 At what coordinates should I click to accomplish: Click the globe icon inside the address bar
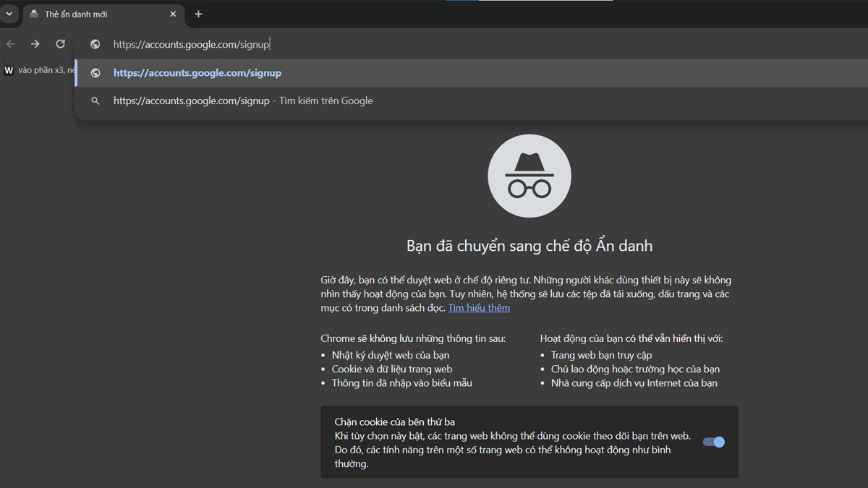[95, 44]
